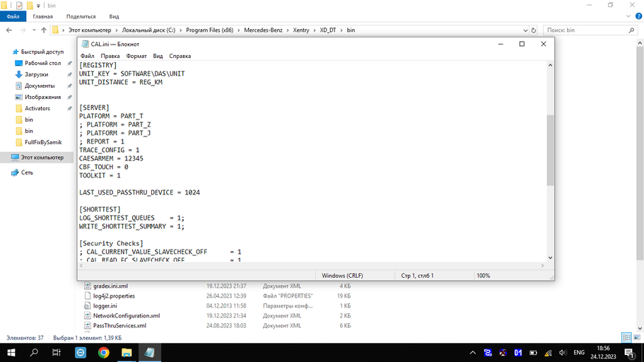Screen dimensions: 644x362
Task: Open blue TeamViewer-style taskbar icon
Action: click(x=81, y=353)
